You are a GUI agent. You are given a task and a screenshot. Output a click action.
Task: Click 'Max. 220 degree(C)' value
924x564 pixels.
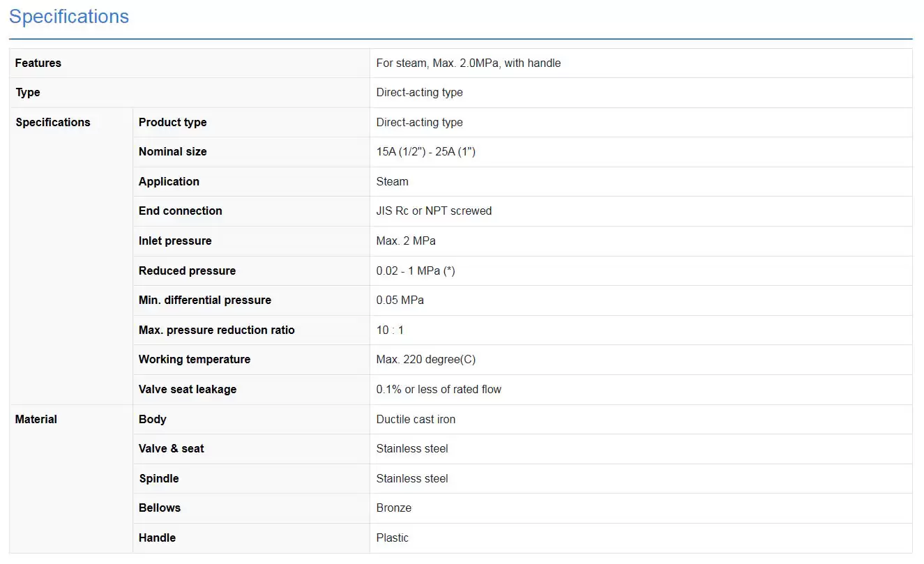coord(426,359)
